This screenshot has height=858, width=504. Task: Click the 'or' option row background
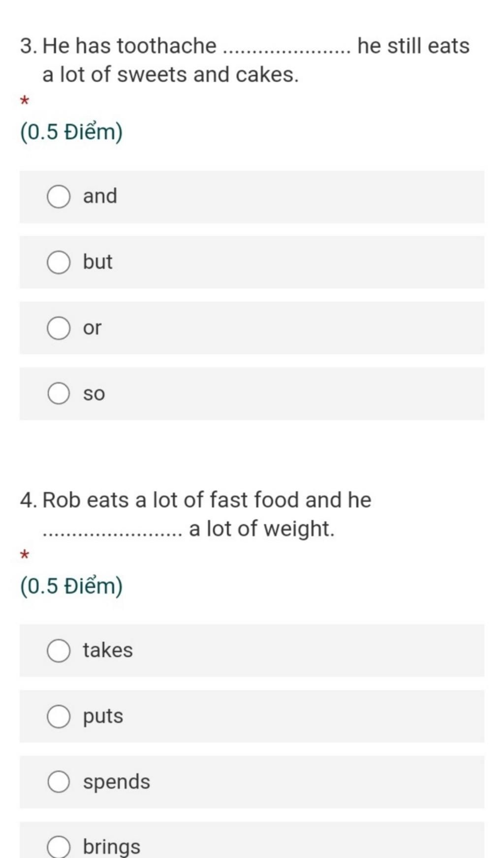252,328
